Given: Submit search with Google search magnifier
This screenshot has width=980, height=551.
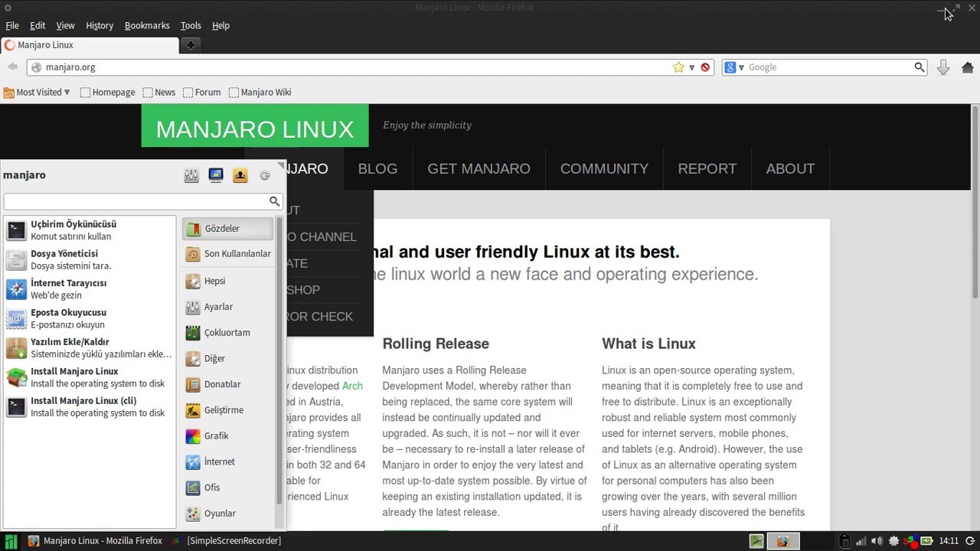Looking at the screenshot, I should (x=920, y=67).
